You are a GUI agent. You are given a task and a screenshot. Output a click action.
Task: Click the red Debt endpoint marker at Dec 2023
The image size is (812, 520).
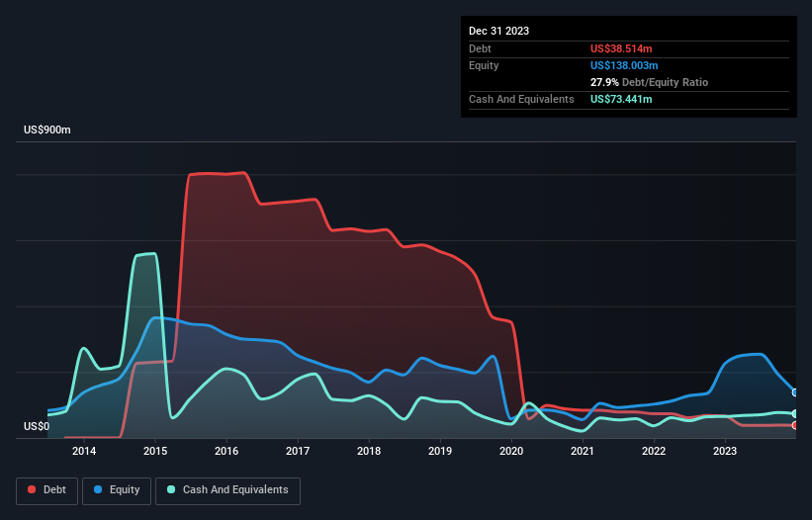coord(795,425)
